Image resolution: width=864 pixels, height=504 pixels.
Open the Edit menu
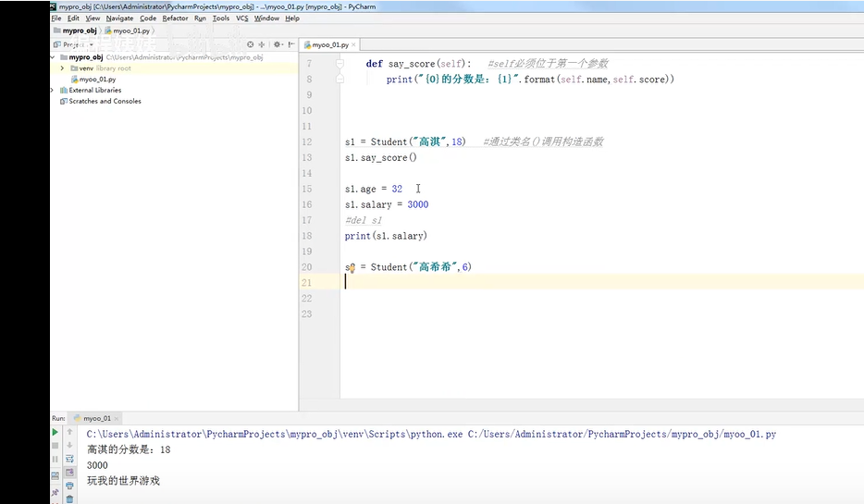[x=73, y=18]
